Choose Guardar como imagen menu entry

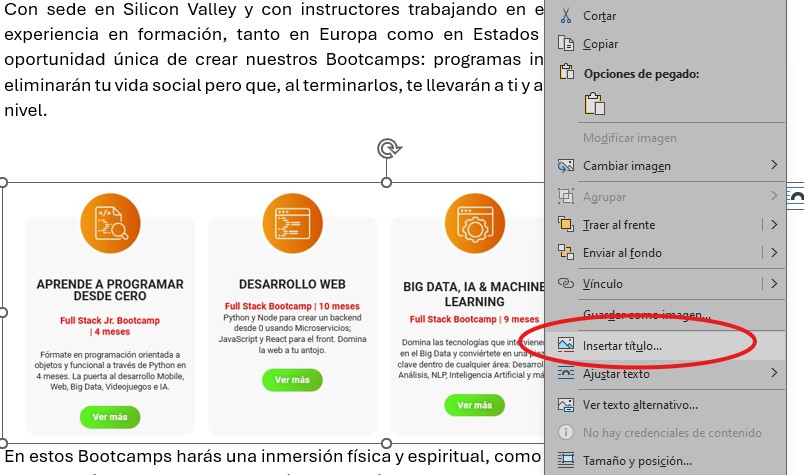pyautogui.click(x=665, y=314)
